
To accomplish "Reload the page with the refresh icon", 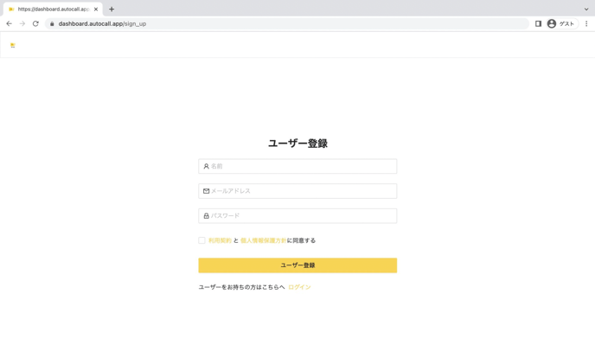I will 35,23.
